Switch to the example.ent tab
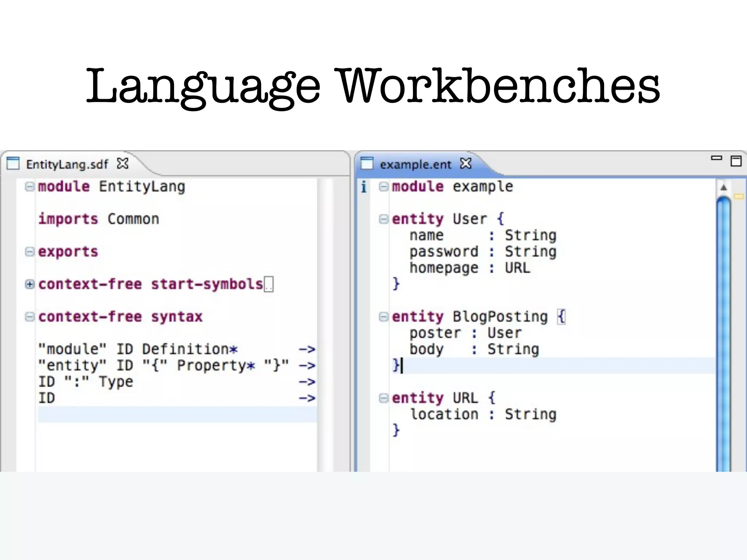The height and width of the screenshot is (560, 747). tap(415, 165)
